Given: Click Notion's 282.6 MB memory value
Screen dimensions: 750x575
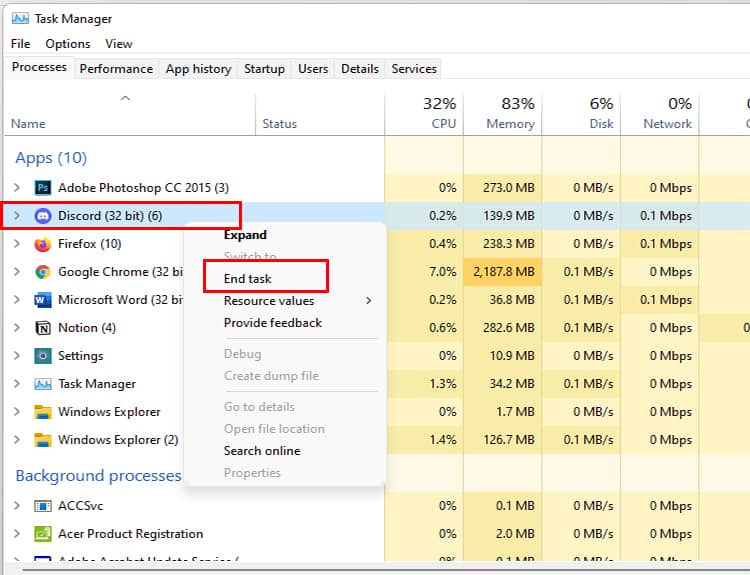Looking at the screenshot, I should (508, 328).
